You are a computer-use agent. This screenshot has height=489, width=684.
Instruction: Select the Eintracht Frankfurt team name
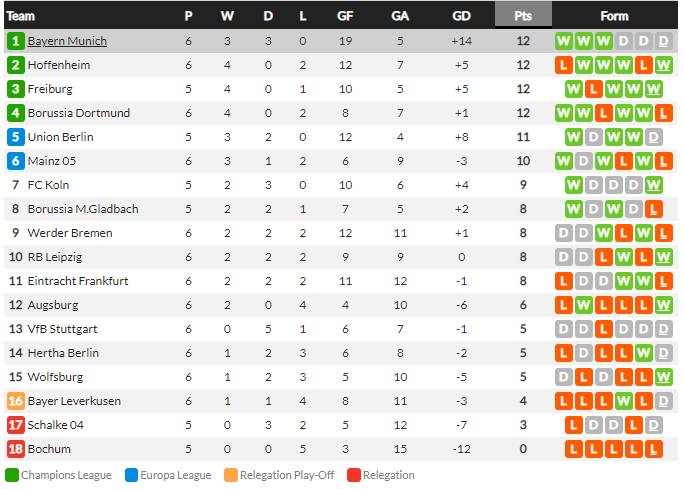(78, 281)
